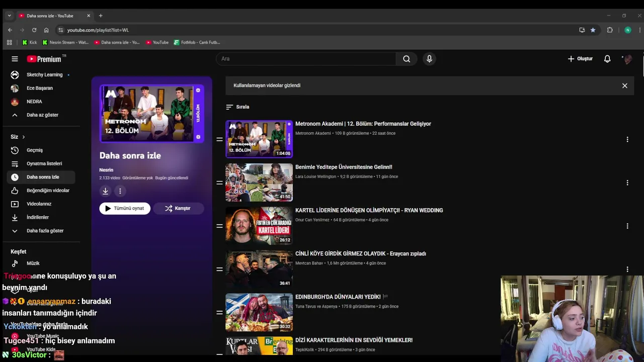Expand the 'Siz' section chevron

(23, 137)
